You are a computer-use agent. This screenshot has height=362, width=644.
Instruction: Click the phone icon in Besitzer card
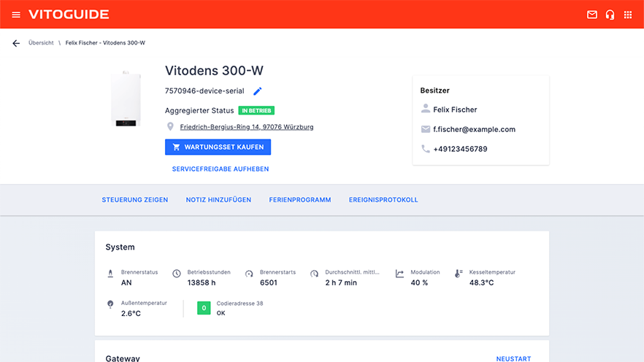click(x=426, y=149)
